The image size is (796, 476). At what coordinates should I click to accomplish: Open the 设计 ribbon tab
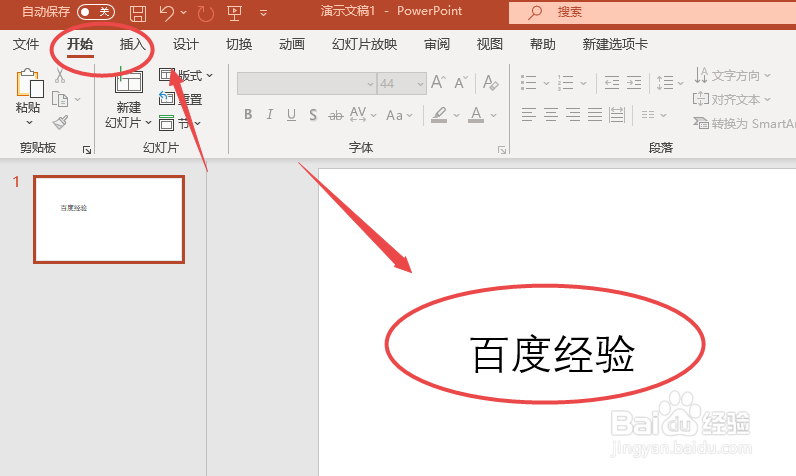tap(185, 45)
